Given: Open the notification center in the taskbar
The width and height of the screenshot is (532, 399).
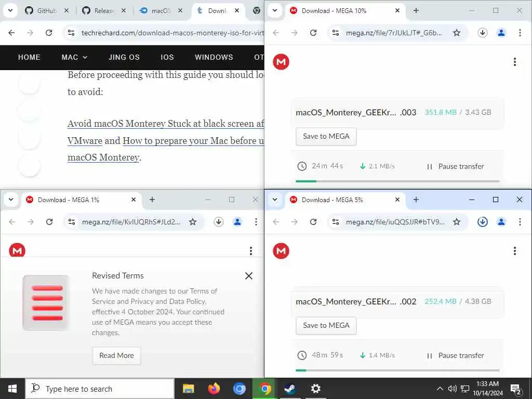Looking at the screenshot, I should point(515,389).
